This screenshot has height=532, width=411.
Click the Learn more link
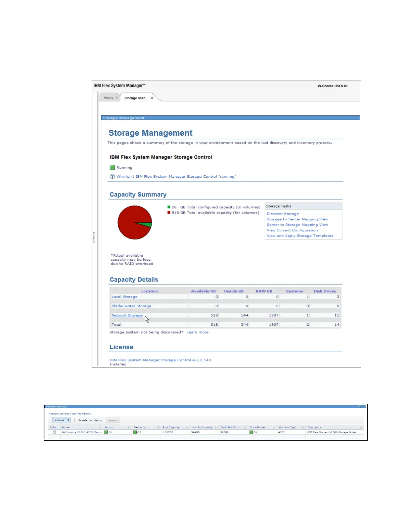[x=197, y=332]
